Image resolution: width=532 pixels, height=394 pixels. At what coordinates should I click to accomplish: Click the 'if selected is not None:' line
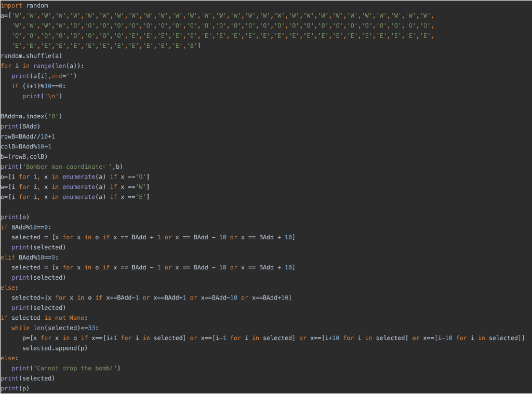(44, 318)
